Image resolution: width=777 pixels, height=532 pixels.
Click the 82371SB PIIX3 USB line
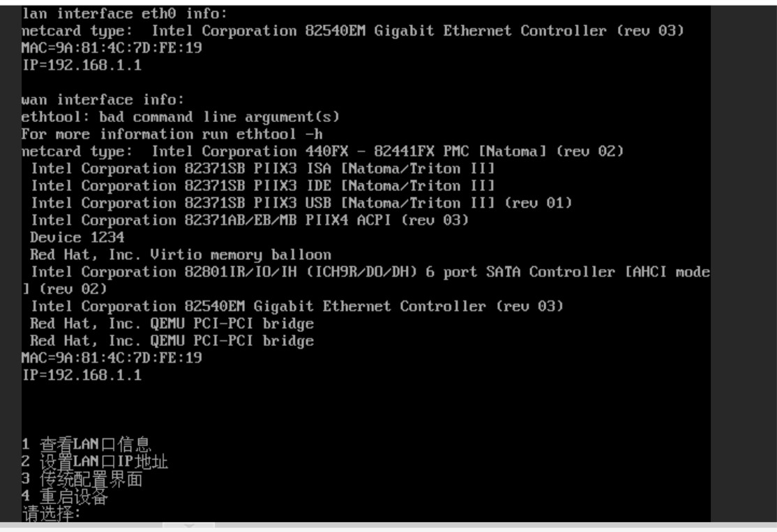301,203
